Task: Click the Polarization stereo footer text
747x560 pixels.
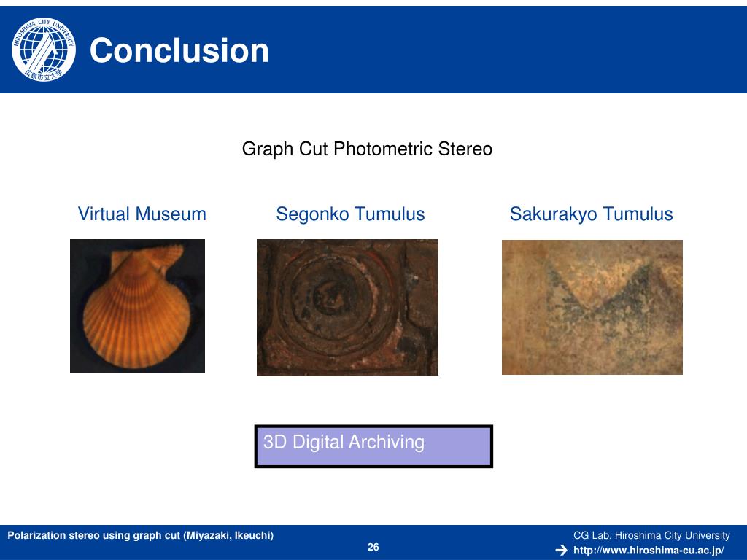Action: pyautogui.click(x=141, y=535)
